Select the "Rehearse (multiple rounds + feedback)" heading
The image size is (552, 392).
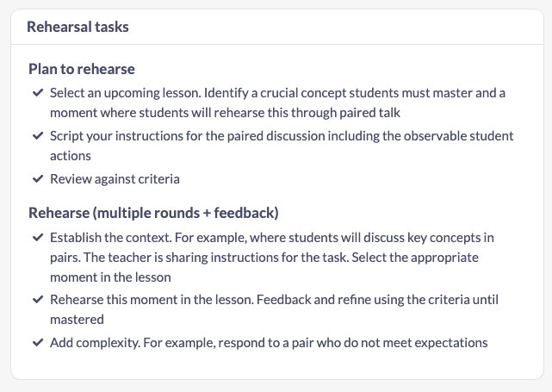point(153,213)
